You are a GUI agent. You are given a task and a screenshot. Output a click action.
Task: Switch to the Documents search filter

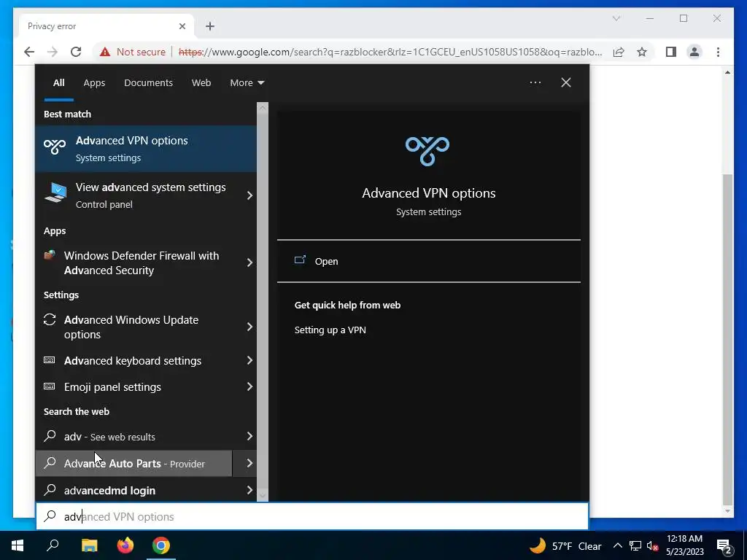[148, 83]
